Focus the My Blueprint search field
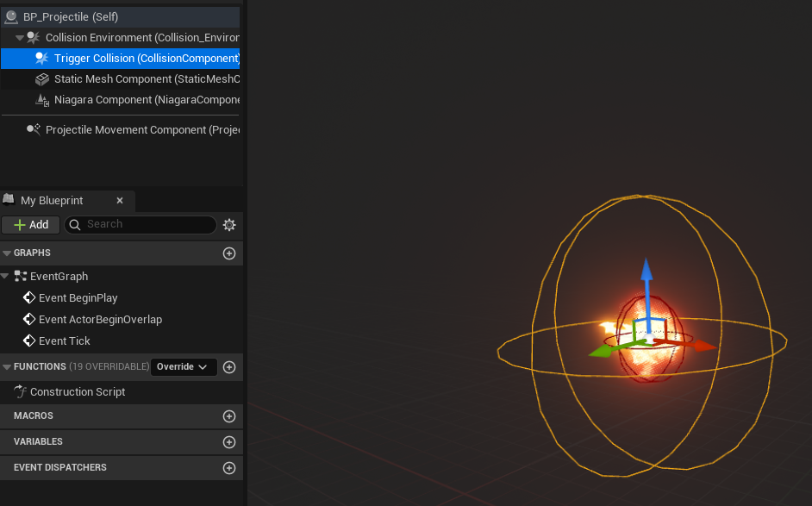 point(141,224)
